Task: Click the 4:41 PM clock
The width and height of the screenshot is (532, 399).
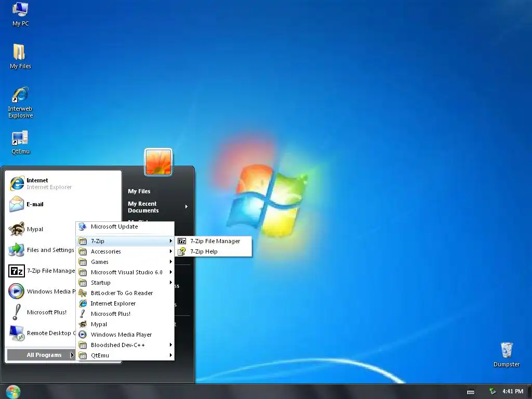Action: (x=513, y=391)
